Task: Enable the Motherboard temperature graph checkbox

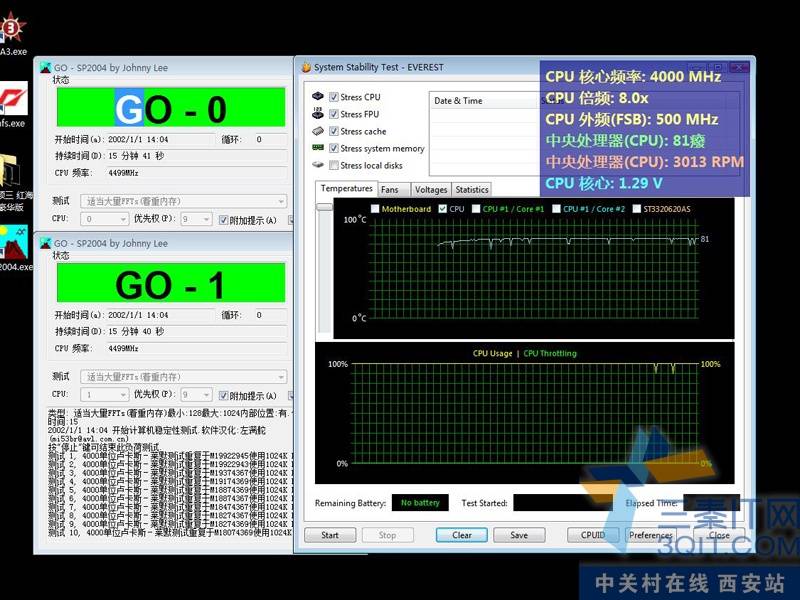Action: tap(375, 209)
